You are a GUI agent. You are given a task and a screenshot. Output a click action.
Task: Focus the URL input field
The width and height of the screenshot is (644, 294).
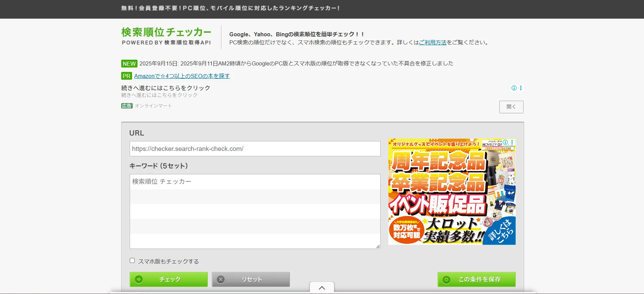tap(255, 149)
